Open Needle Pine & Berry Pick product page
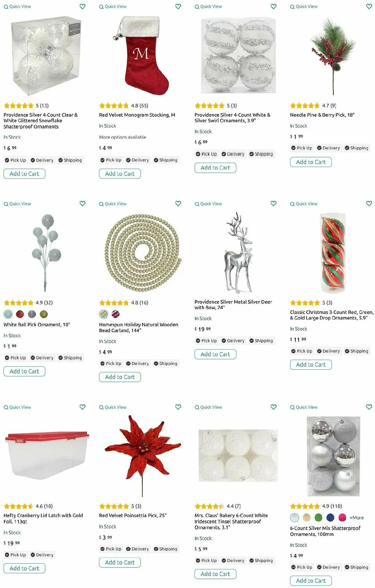Screen dimensions: 375x588 tap(322, 115)
